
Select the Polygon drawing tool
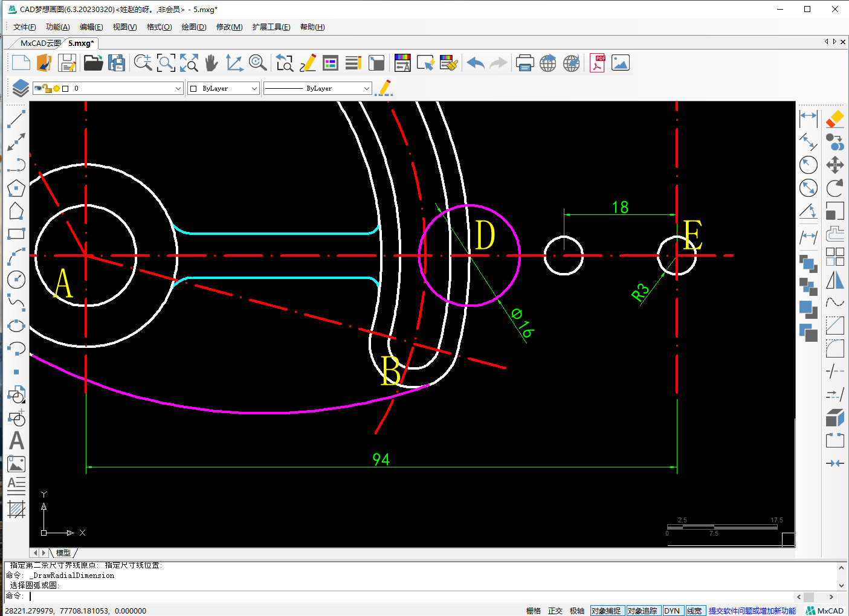point(16,188)
